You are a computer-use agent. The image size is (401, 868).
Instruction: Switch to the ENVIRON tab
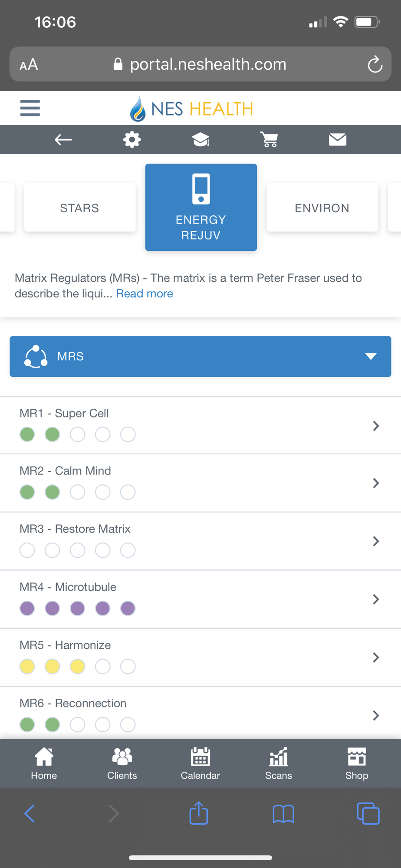322,208
